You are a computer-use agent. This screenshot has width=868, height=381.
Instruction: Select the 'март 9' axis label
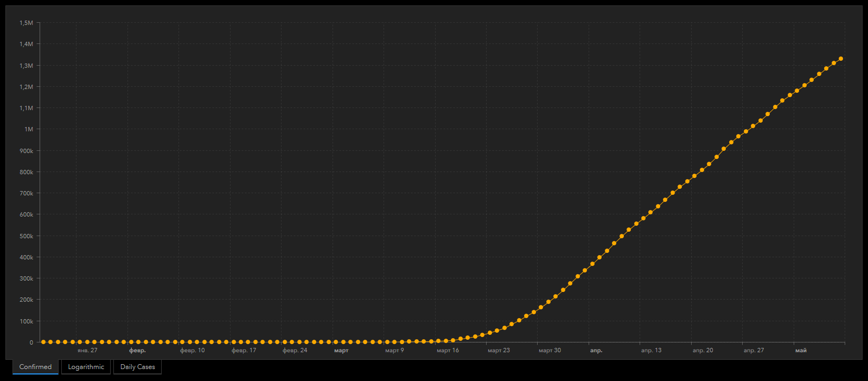click(x=394, y=351)
